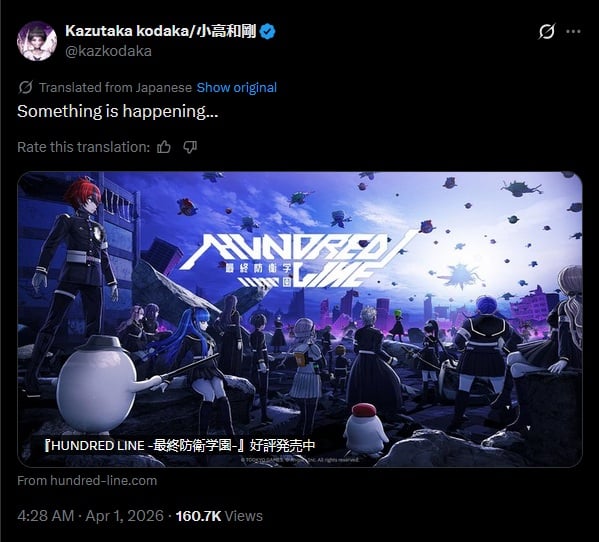Image resolution: width=599 pixels, height=542 pixels.
Task: Open the Kazutaka kodaka display name
Action: tap(160, 31)
